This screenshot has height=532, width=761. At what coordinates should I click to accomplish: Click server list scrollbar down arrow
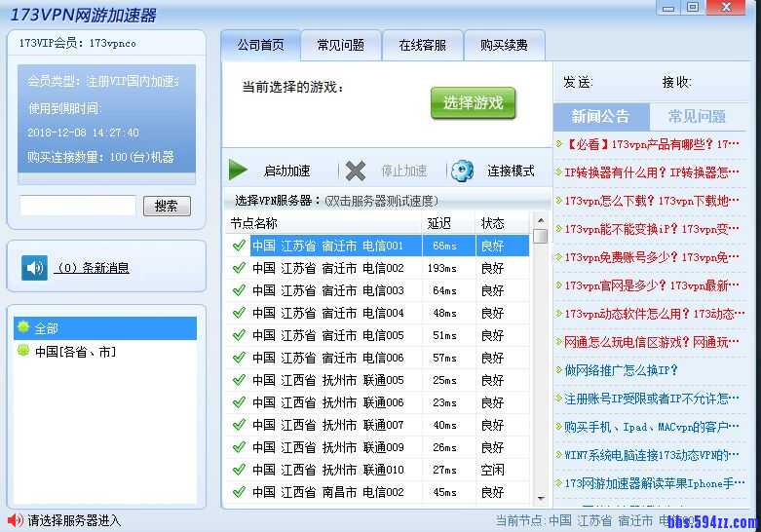[x=540, y=499]
